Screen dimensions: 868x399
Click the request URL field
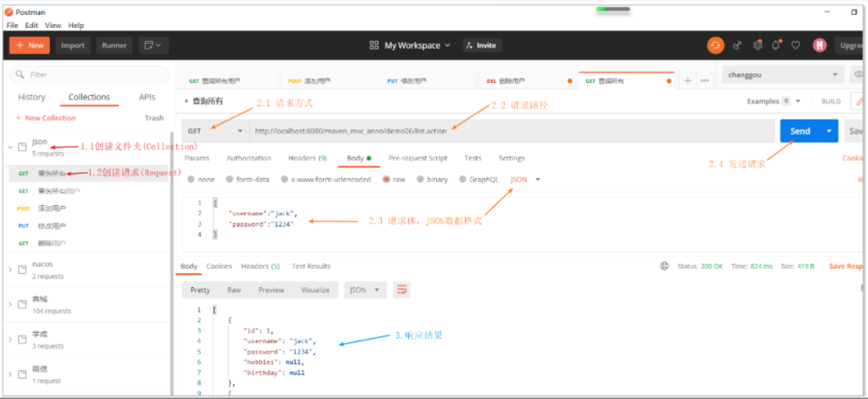point(511,131)
